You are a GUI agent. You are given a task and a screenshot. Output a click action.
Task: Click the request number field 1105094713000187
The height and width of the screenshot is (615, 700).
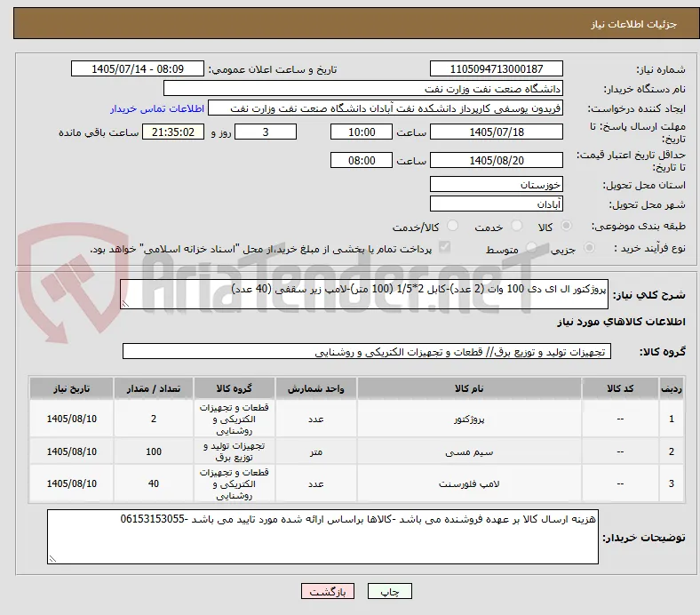[x=497, y=68]
